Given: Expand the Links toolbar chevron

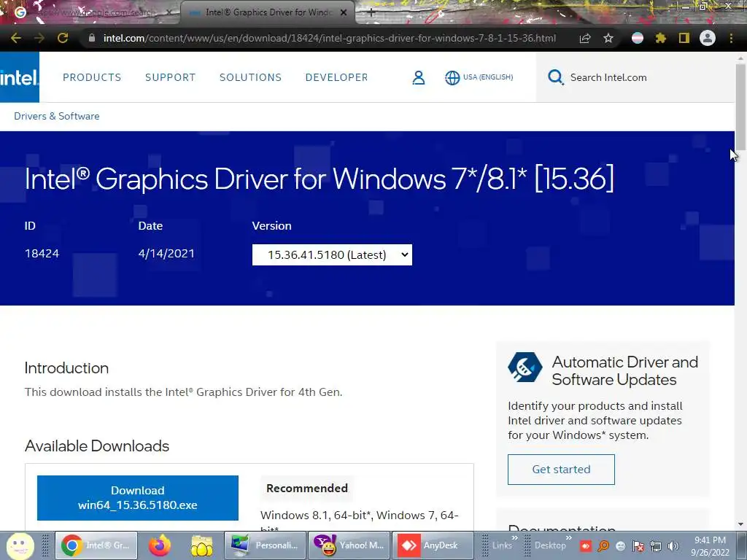Looking at the screenshot, I should click(514, 537).
